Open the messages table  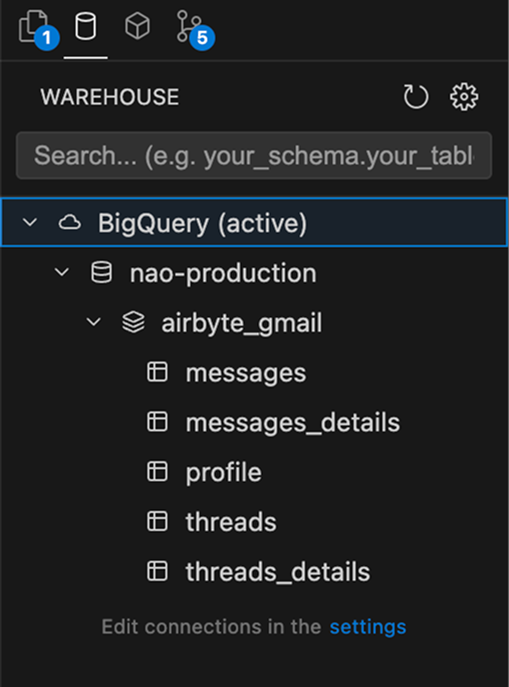click(246, 373)
